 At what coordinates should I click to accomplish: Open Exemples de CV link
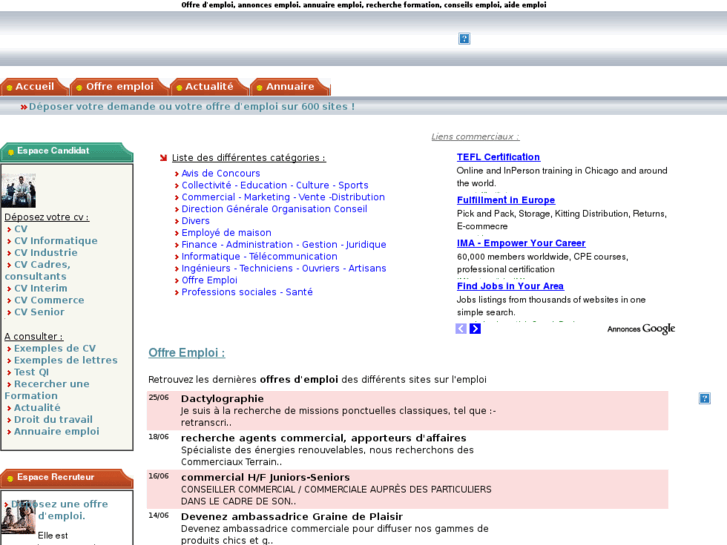pyautogui.click(x=55, y=348)
